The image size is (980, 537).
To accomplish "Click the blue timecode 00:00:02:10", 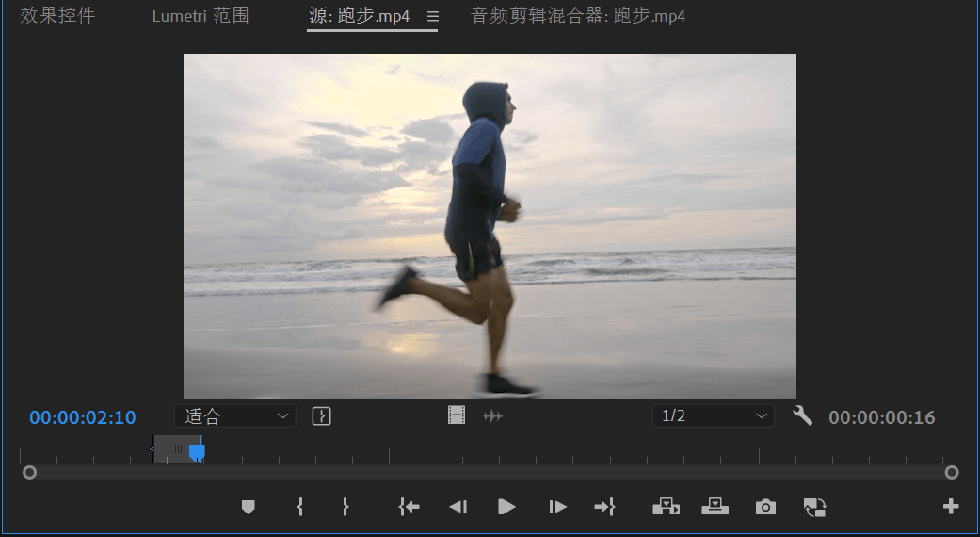I will point(83,417).
